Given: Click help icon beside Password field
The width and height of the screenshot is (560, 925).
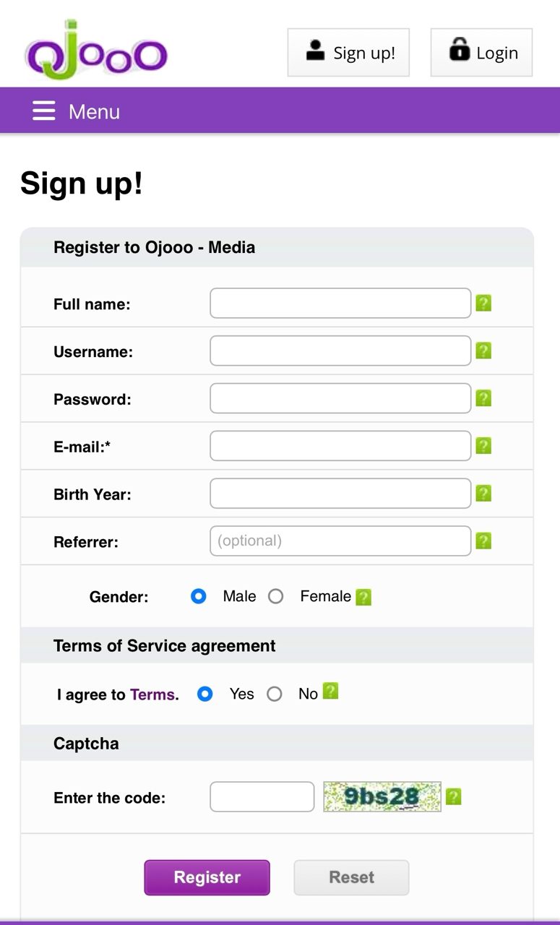Looking at the screenshot, I should [483, 398].
